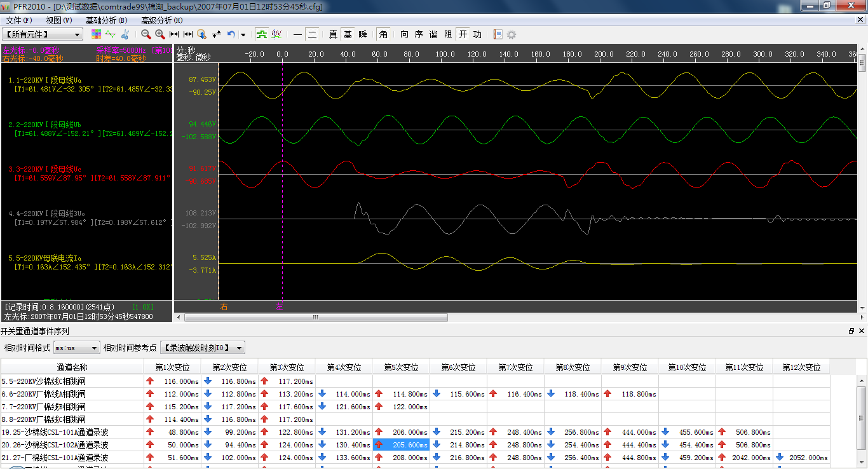The width and height of the screenshot is (868, 469).
Task: Toggle the 基 toolbar button
Action: click(x=348, y=34)
